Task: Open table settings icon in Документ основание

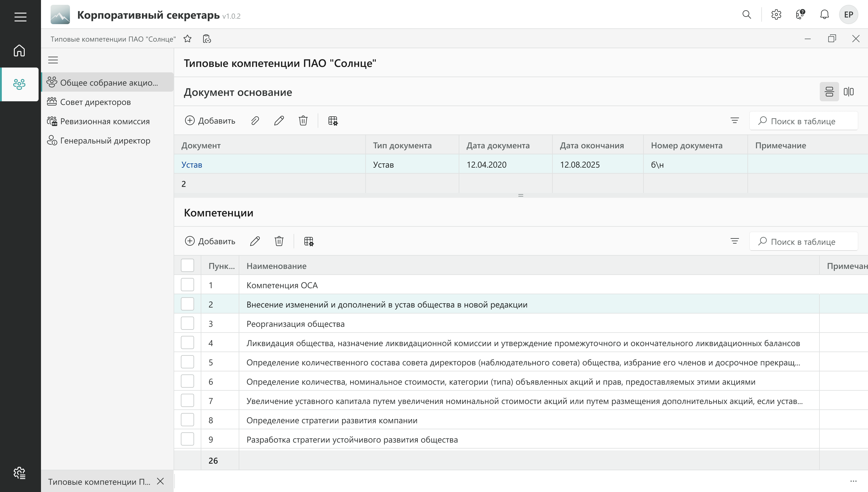Action: point(333,121)
